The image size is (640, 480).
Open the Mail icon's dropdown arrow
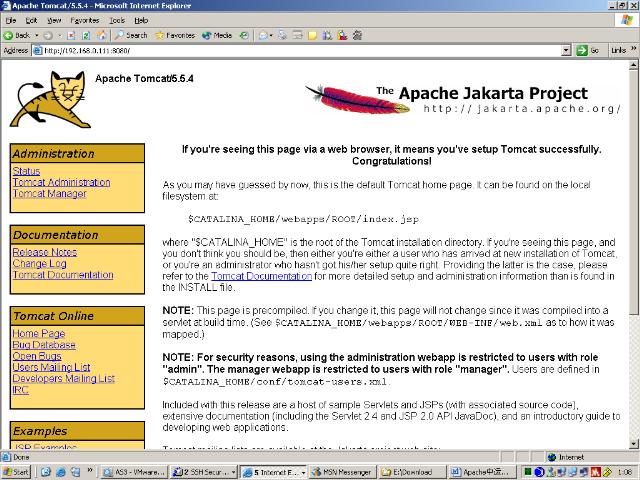coord(271,36)
